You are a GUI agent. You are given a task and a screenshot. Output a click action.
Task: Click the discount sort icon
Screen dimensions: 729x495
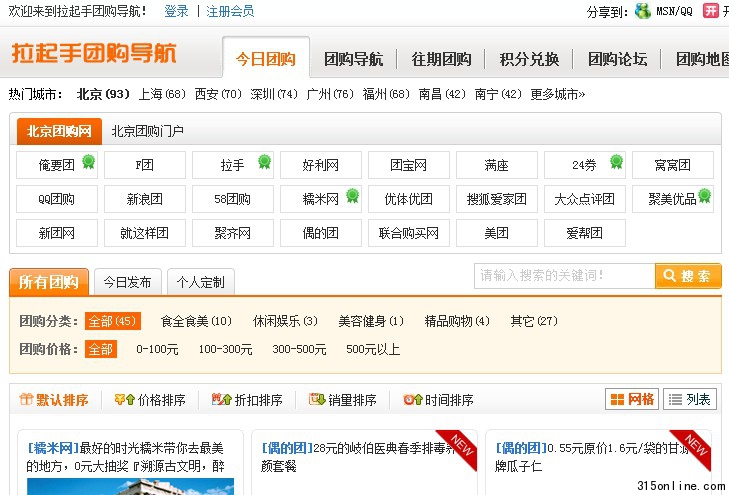point(221,399)
